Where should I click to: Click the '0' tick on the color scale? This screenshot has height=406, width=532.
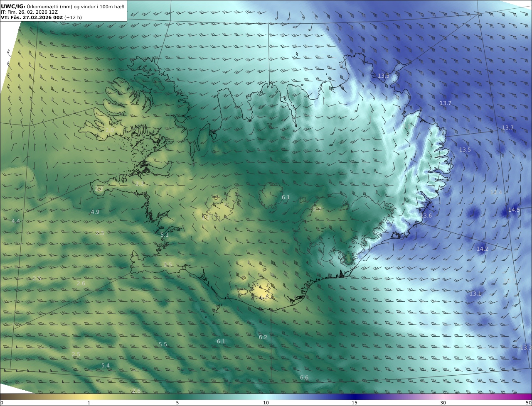tap(2, 403)
